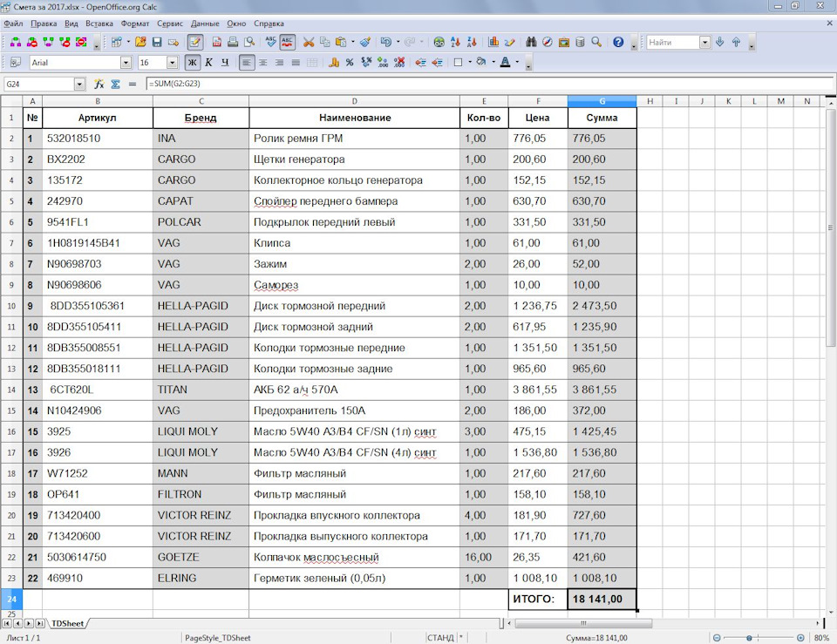The image size is (837, 644).
Task: Toggle Italic К formatting
Action: coord(208,63)
